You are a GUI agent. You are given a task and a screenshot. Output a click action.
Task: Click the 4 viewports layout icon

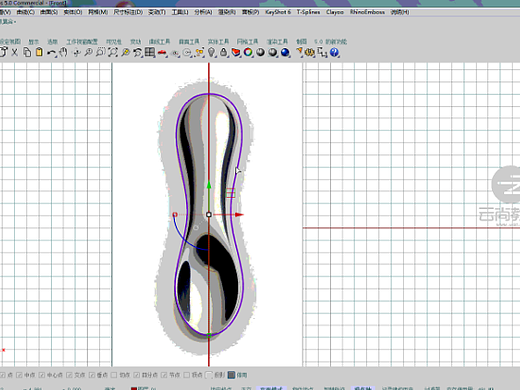click(x=150, y=52)
